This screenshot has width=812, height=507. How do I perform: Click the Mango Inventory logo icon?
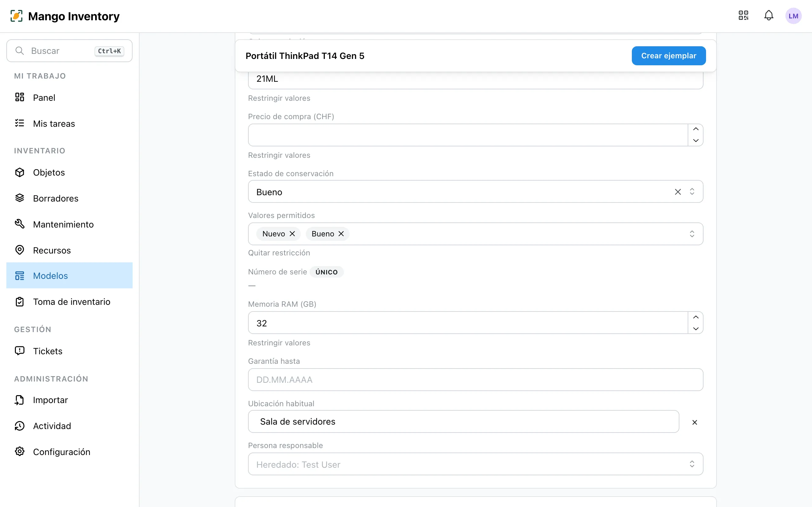[16, 16]
